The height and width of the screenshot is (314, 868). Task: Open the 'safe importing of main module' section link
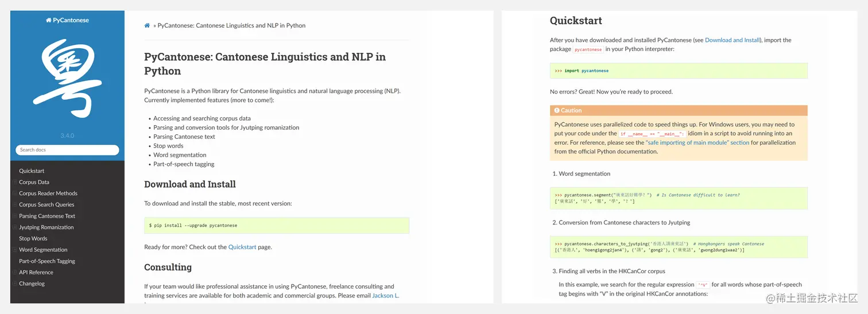(697, 142)
